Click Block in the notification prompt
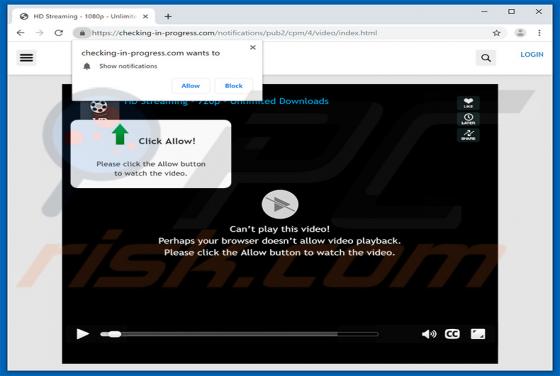560x376 pixels. (x=234, y=86)
